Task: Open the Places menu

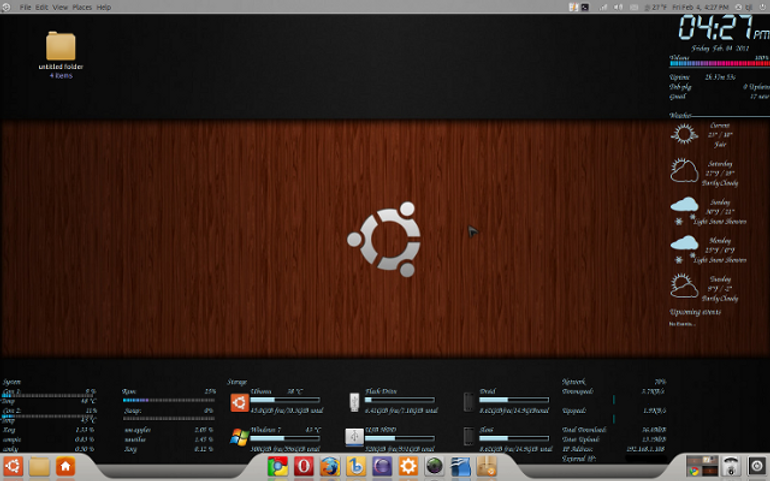Action: (x=82, y=7)
